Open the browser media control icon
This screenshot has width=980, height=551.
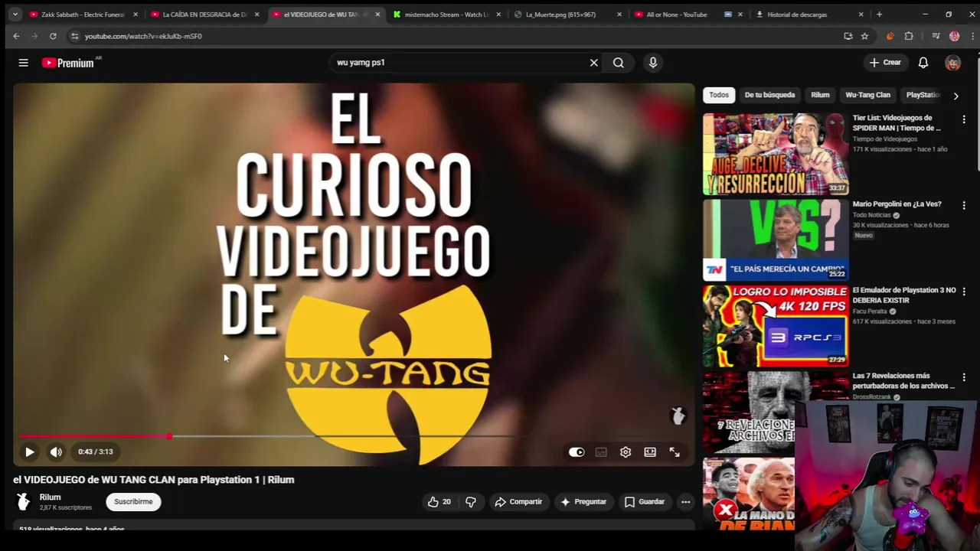[936, 36]
